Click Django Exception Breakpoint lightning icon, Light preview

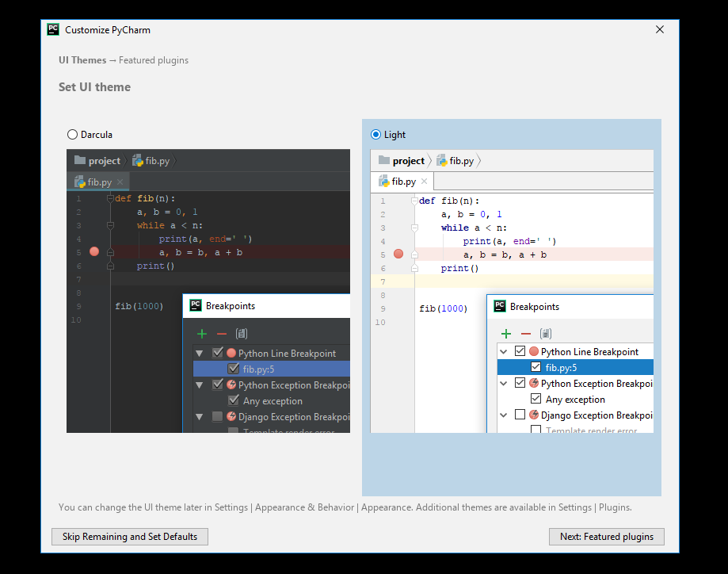coord(534,414)
